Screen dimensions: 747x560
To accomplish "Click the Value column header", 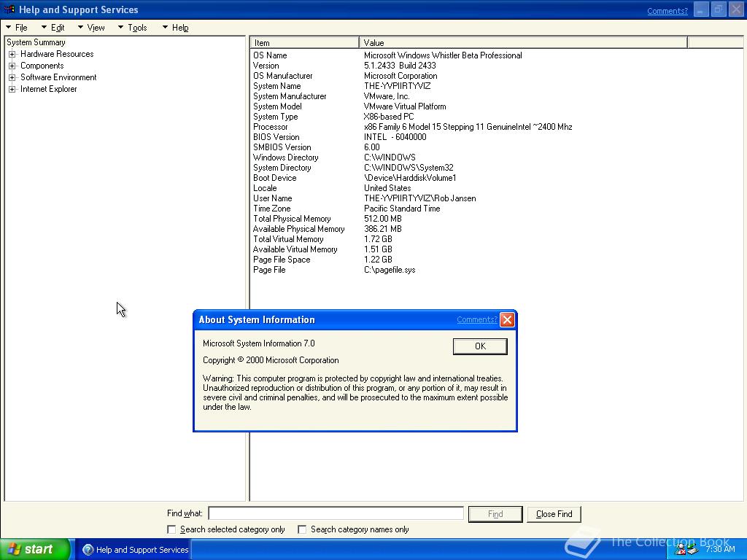I will coord(523,43).
